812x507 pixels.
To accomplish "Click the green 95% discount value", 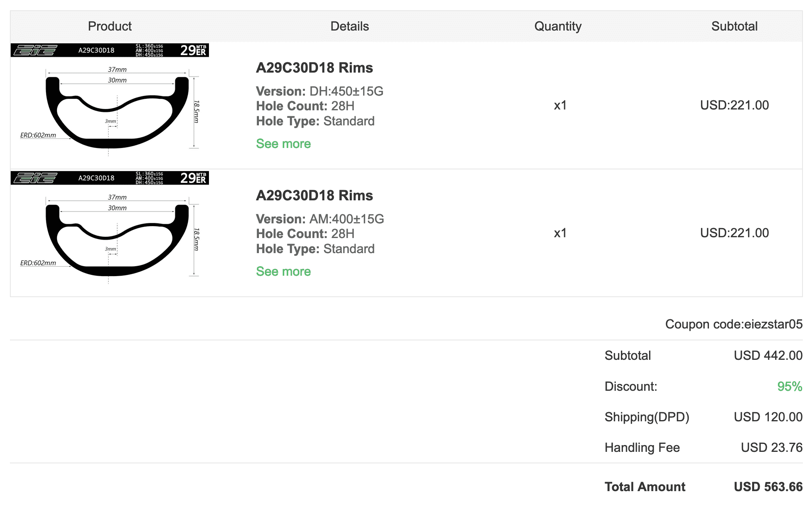I will pyautogui.click(x=789, y=386).
